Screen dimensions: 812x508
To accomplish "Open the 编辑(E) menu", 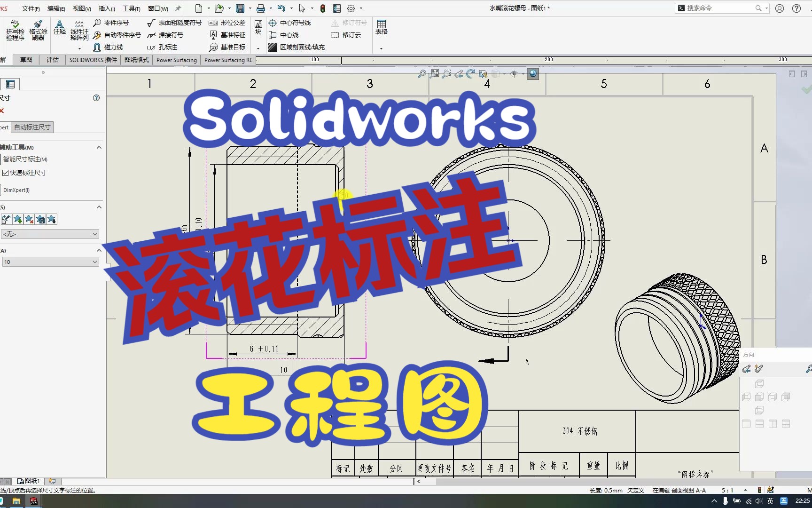I will click(56, 8).
